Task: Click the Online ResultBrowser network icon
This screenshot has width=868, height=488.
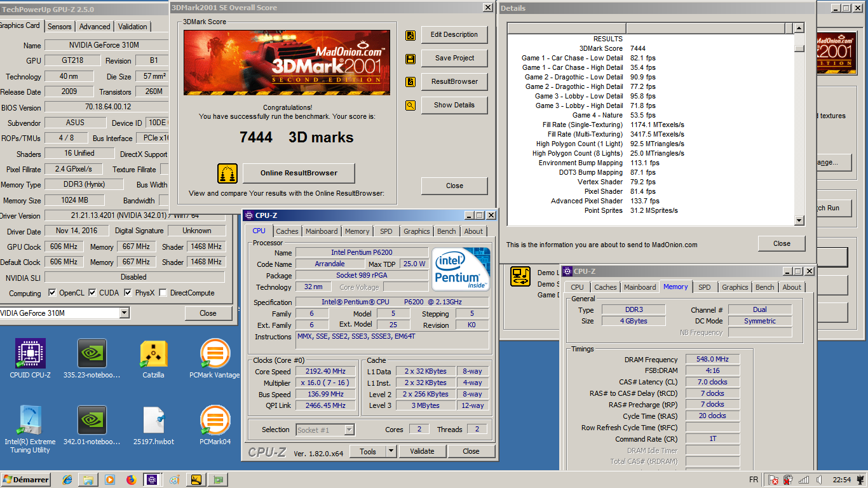Action: (227, 173)
